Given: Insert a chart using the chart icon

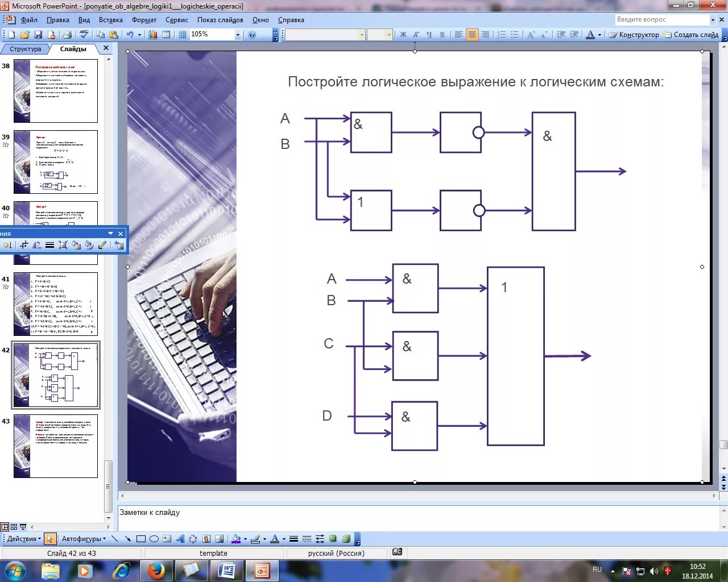Looking at the screenshot, I should pos(153,35).
